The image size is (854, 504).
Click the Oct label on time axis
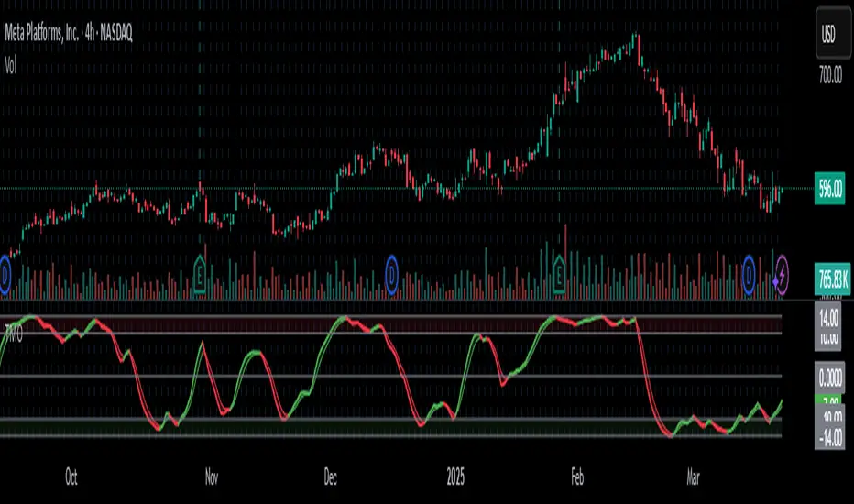71,477
